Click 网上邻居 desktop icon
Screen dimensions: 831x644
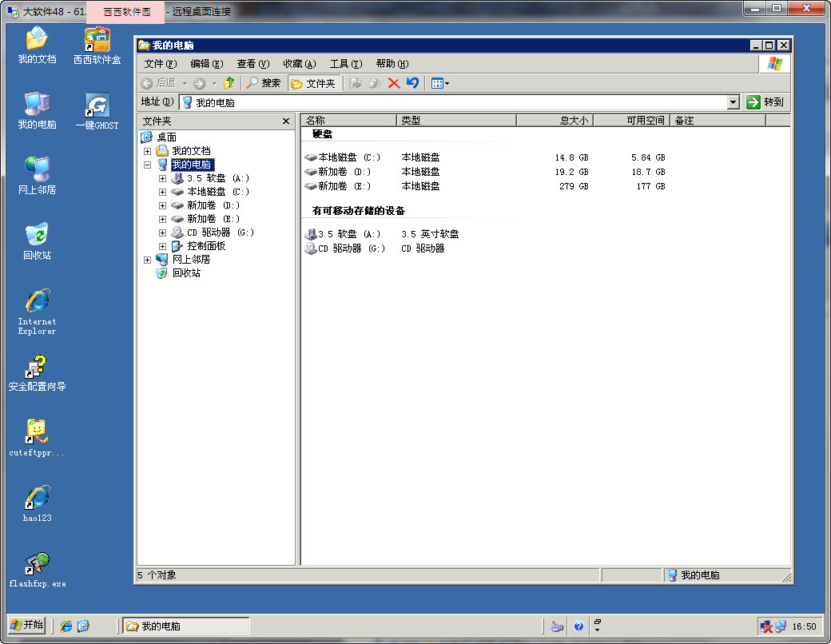[x=37, y=176]
